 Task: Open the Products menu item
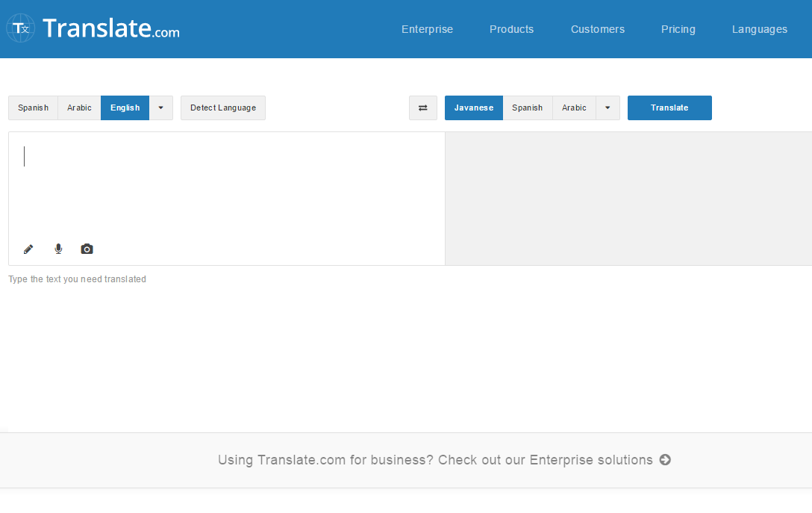pos(512,29)
